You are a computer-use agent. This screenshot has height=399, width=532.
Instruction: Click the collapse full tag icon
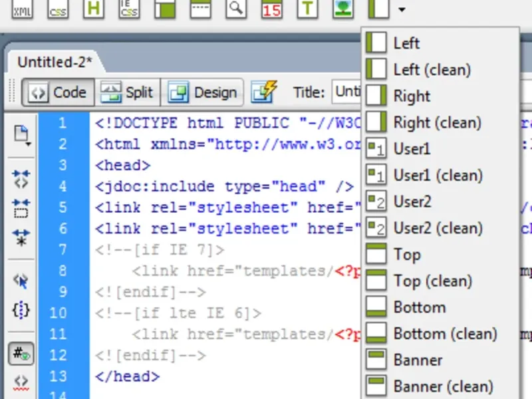click(21, 179)
